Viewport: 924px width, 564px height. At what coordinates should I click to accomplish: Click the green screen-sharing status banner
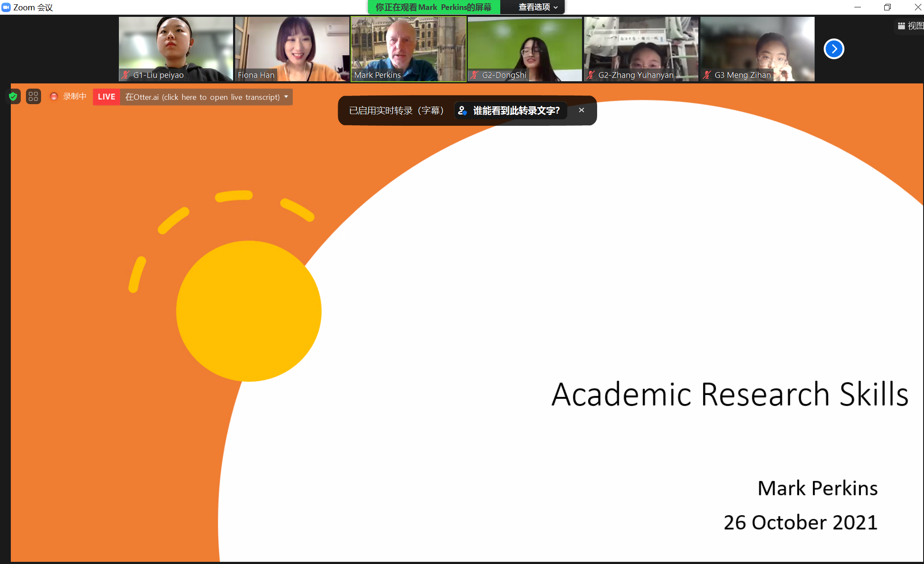434,7
